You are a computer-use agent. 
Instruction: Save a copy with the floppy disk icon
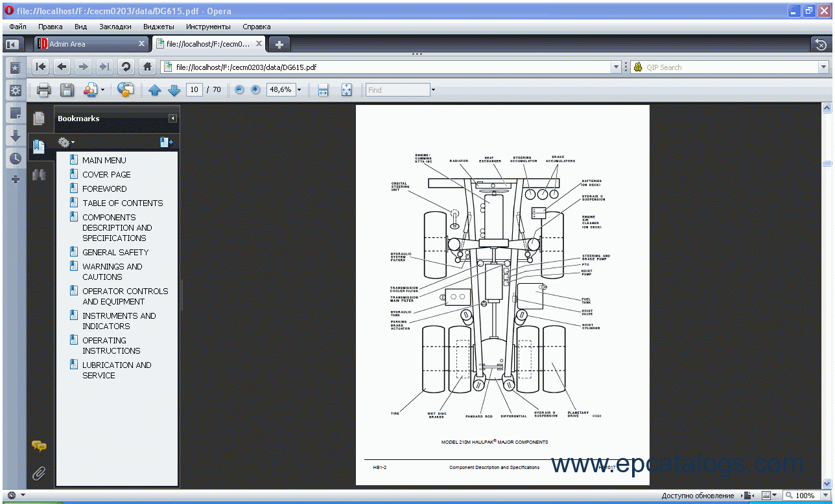tap(67, 90)
